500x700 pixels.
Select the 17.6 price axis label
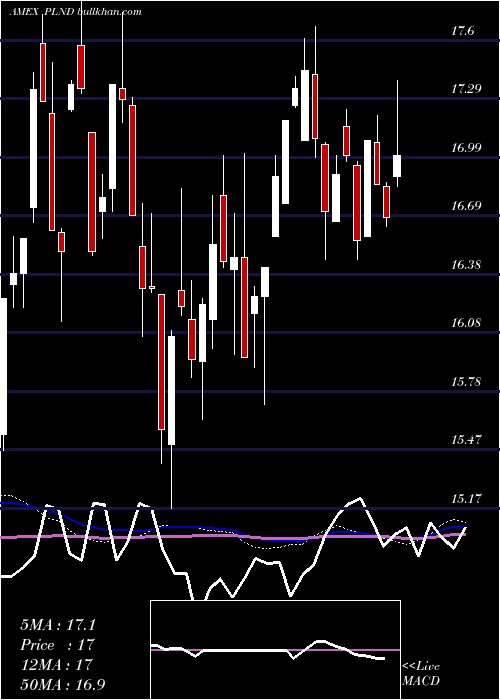(462, 31)
